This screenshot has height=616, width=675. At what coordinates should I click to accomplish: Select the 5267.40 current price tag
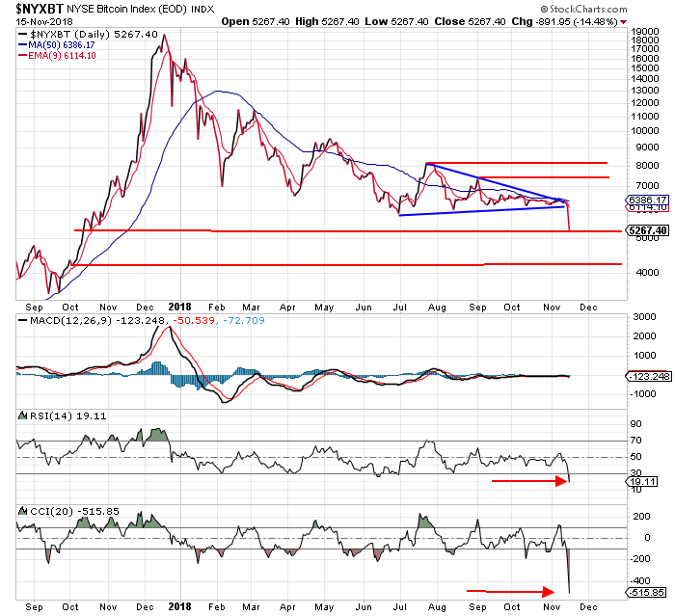pyautogui.click(x=647, y=230)
